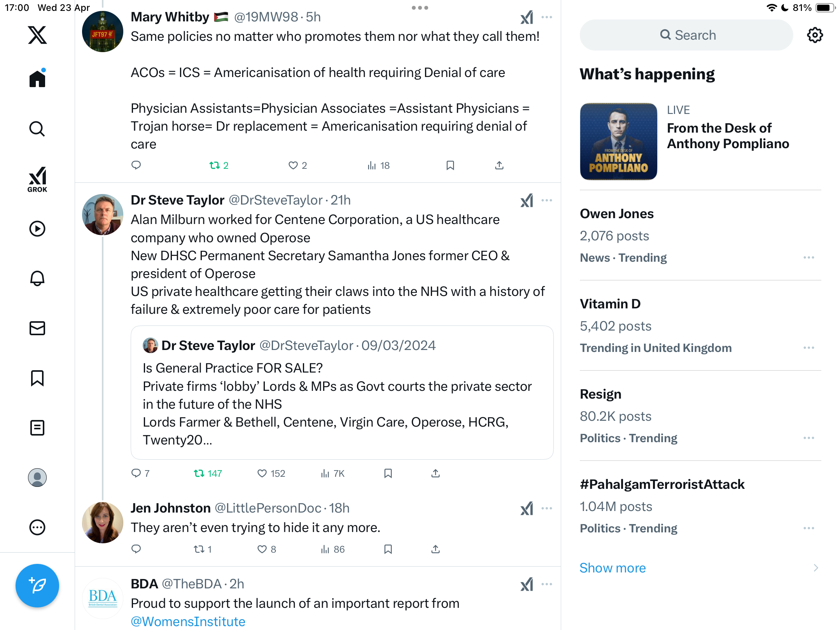This screenshot has height=630, width=840.
Task: Open more options for Owen Jones trend
Action: click(809, 257)
